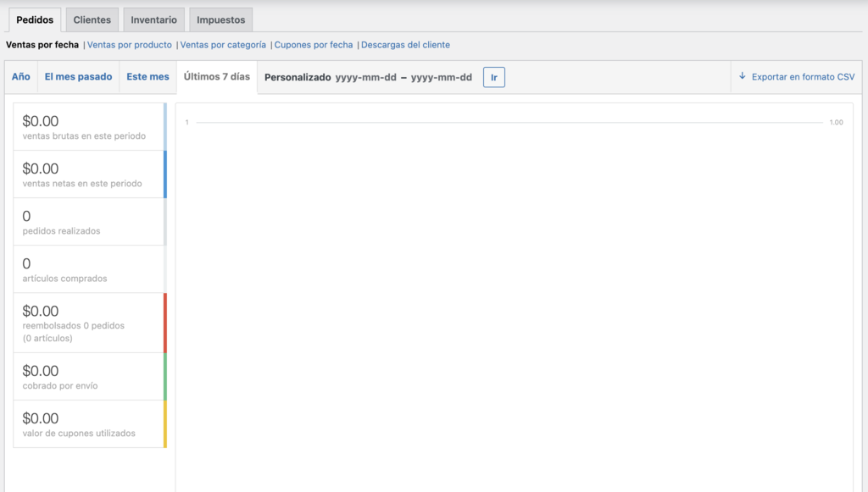Show El mes pasado sales data

pyautogui.click(x=79, y=76)
